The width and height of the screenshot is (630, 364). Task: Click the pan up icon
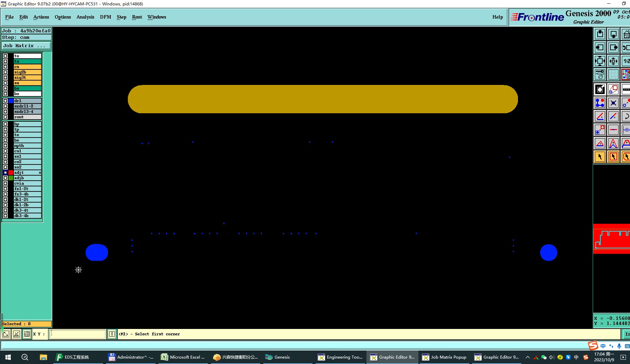[x=600, y=34]
